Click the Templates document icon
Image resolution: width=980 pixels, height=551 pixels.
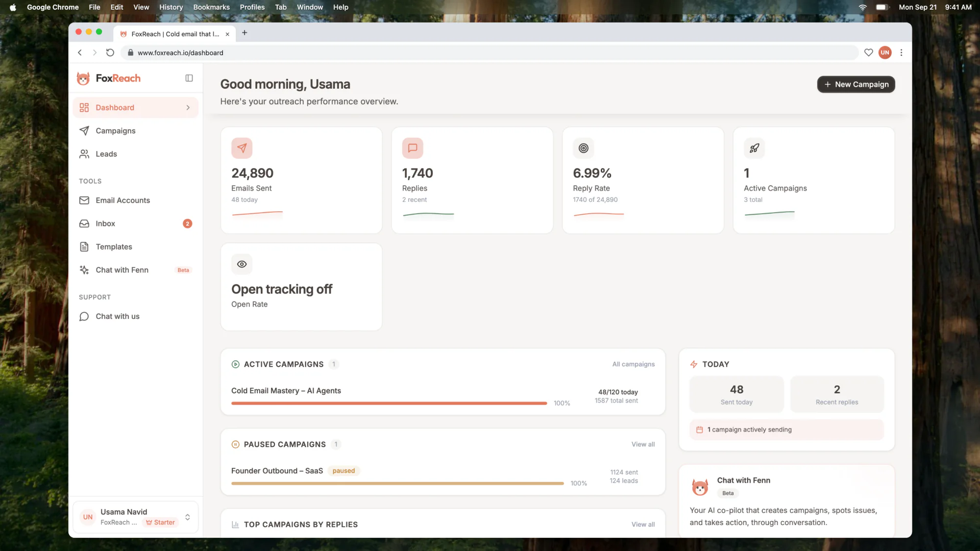[84, 247]
